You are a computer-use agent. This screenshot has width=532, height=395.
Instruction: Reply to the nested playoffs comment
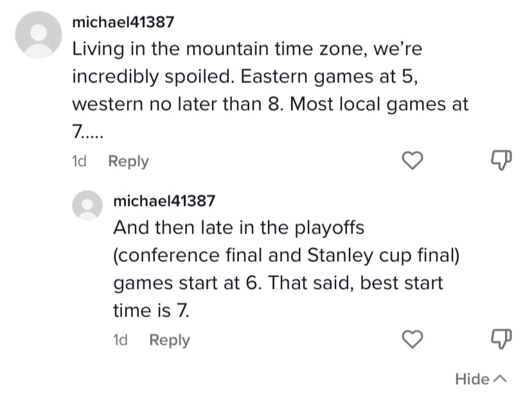click(170, 340)
